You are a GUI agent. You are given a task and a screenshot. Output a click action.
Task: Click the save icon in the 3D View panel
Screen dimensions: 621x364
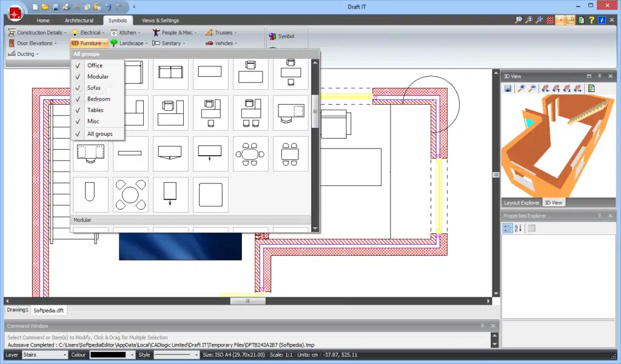(x=508, y=88)
